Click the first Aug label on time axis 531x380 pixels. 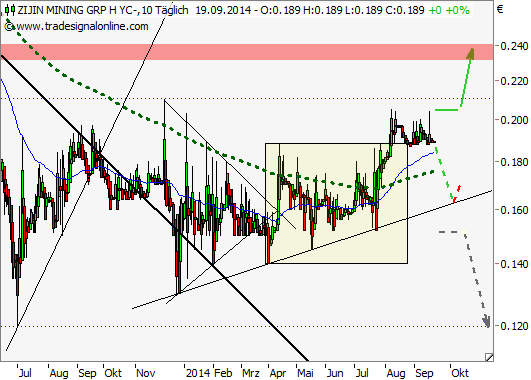59,373
